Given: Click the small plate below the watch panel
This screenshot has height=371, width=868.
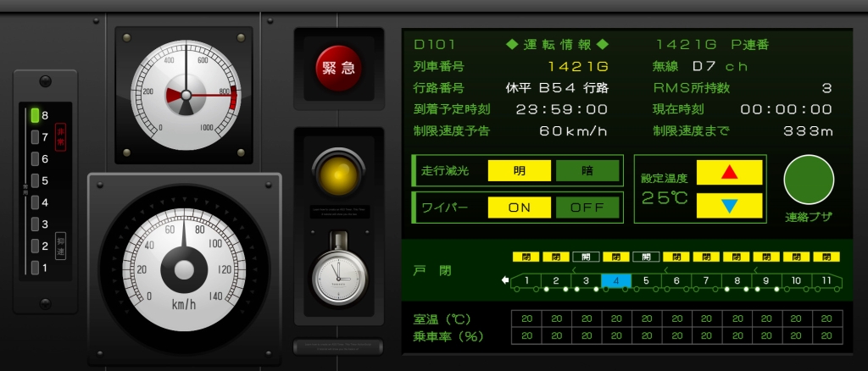Looking at the screenshot, I should click(338, 346).
